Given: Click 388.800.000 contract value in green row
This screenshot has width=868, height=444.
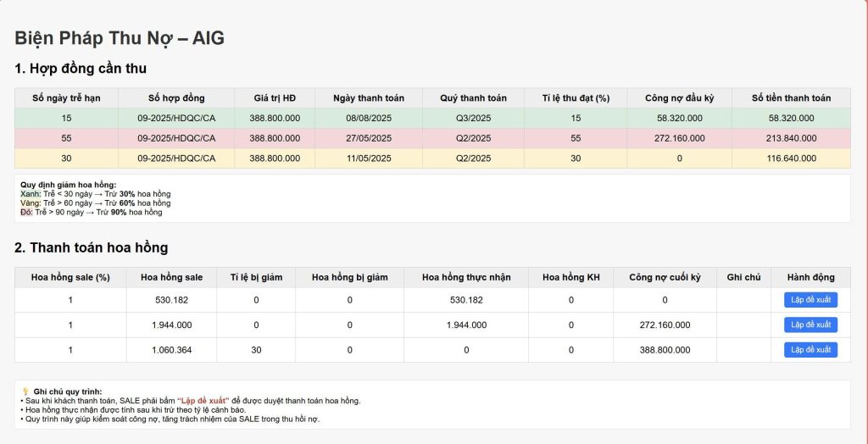Looking at the screenshot, I should (x=275, y=118).
